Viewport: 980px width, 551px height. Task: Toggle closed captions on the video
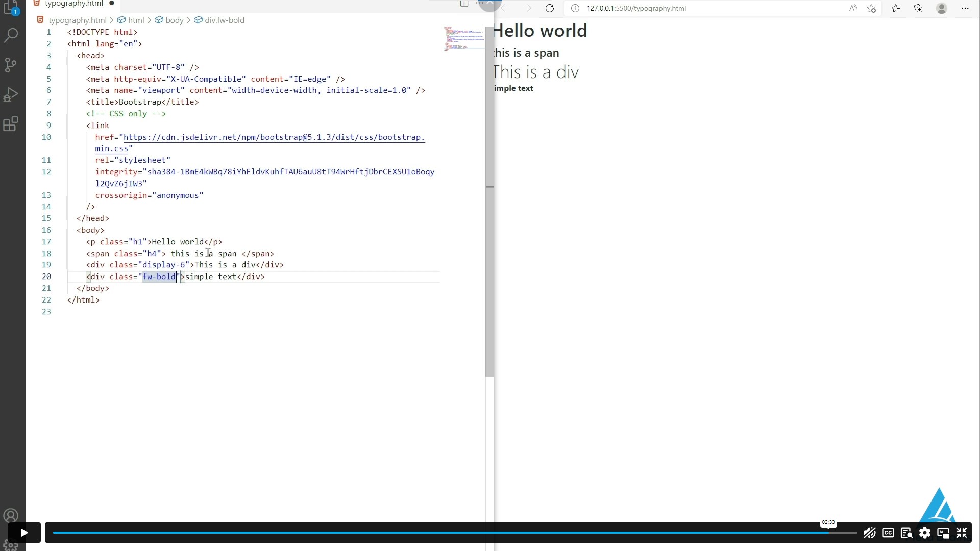888,533
